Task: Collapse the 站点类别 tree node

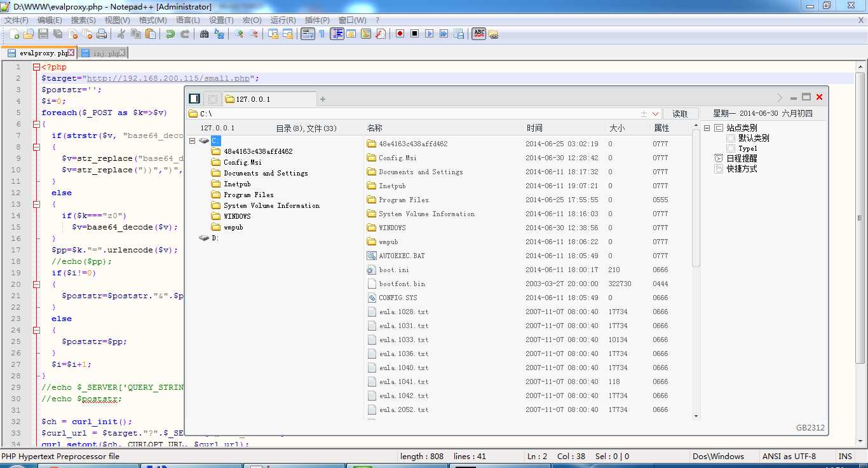Action: (x=707, y=128)
